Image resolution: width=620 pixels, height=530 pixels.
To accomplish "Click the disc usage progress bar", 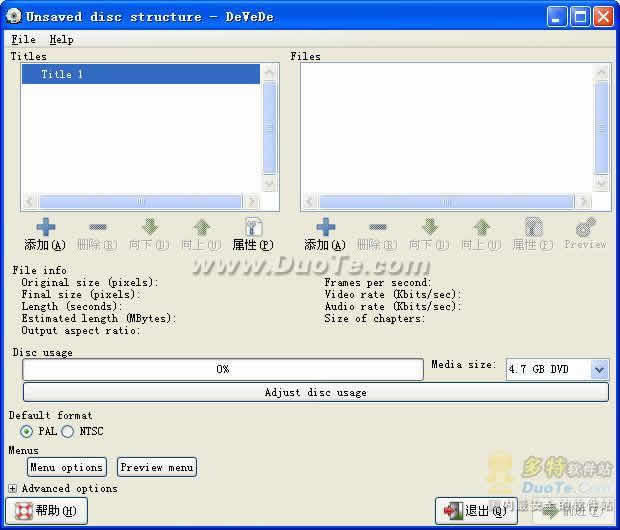I will coord(223,369).
